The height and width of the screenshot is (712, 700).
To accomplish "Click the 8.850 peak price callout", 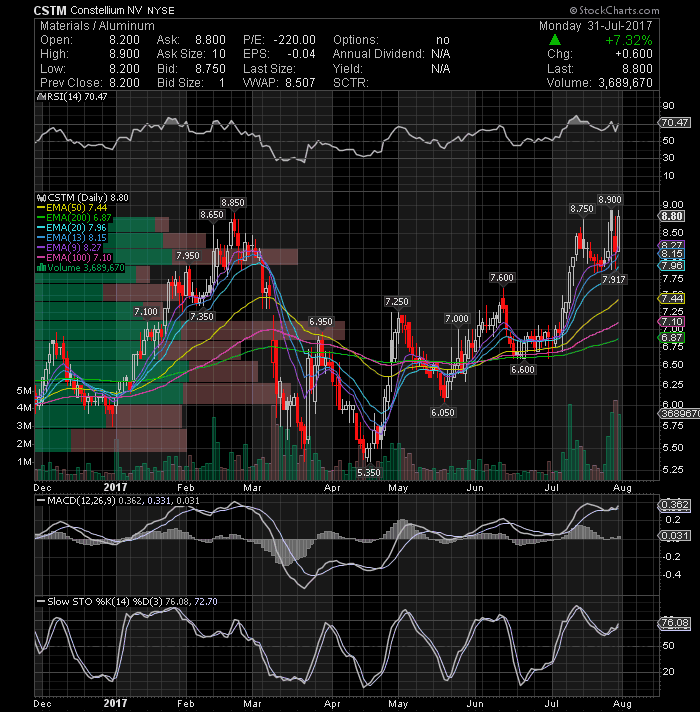I will coord(232,203).
